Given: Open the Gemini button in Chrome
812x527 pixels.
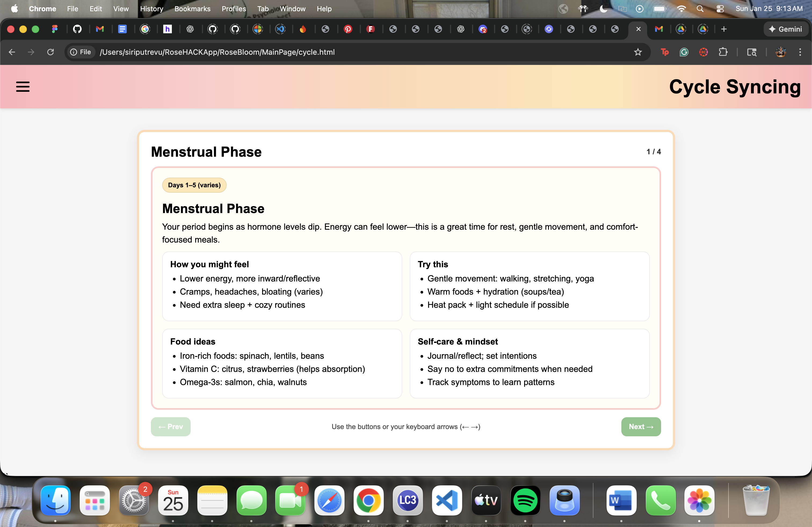Looking at the screenshot, I should [785, 29].
